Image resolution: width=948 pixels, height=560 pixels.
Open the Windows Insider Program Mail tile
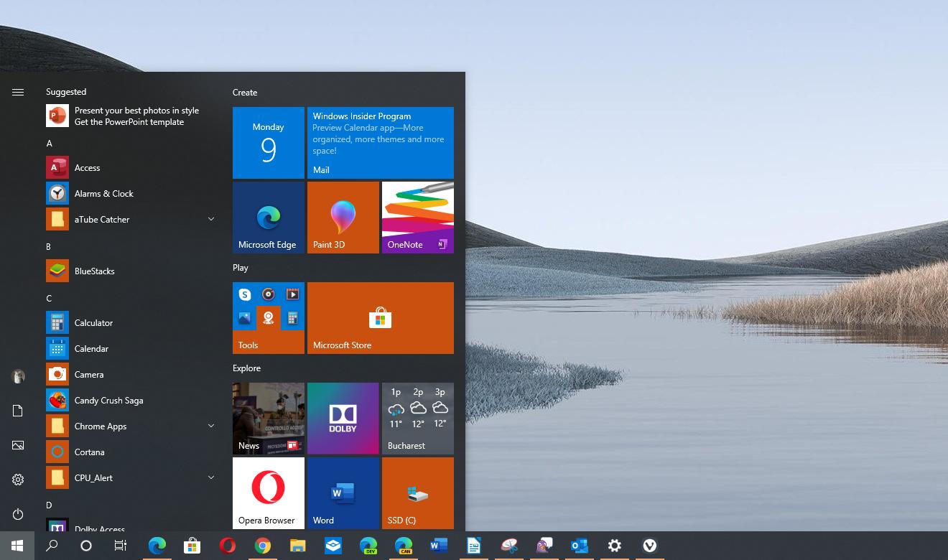[381, 142]
